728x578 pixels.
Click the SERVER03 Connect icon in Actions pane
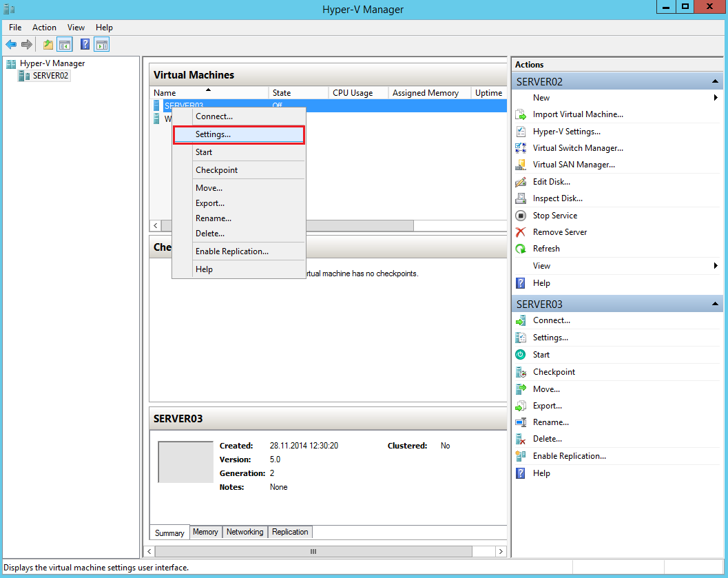pyautogui.click(x=521, y=320)
